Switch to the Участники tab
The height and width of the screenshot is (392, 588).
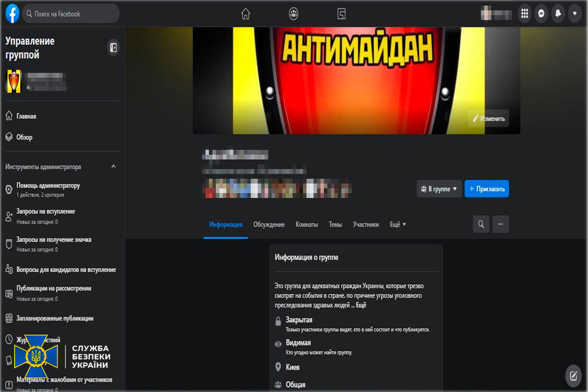[366, 224]
